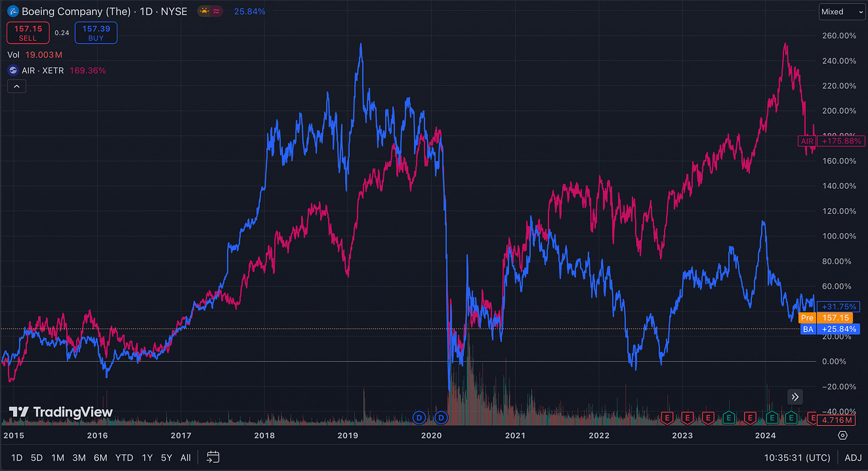The width and height of the screenshot is (868, 471).
Task: Click the 2024 time axis label
Action: pyautogui.click(x=766, y=435)
